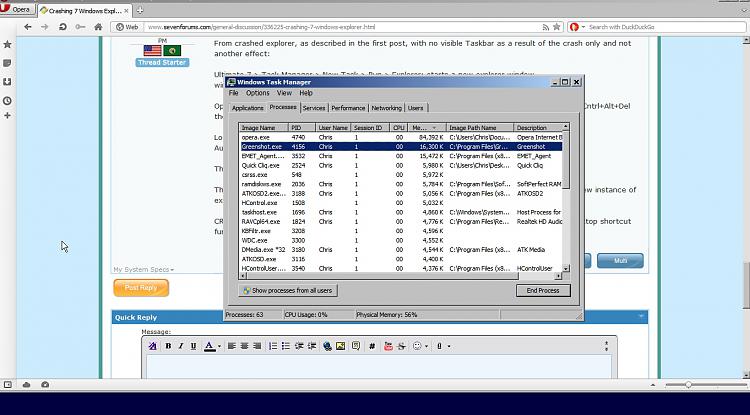Open the password wand key icon
The height and width of the screenshot is (415, 750).
click(80, 27)
